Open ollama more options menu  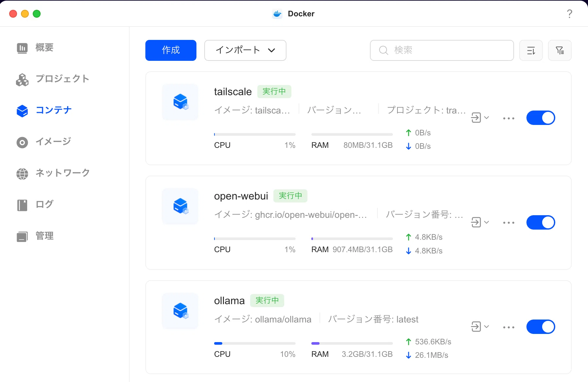[x=509, y=327]
